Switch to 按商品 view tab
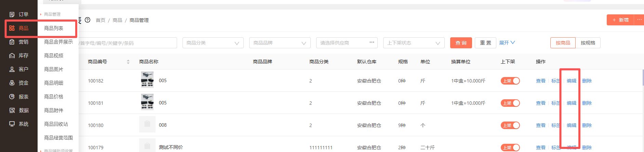 [x=563, y=43]
